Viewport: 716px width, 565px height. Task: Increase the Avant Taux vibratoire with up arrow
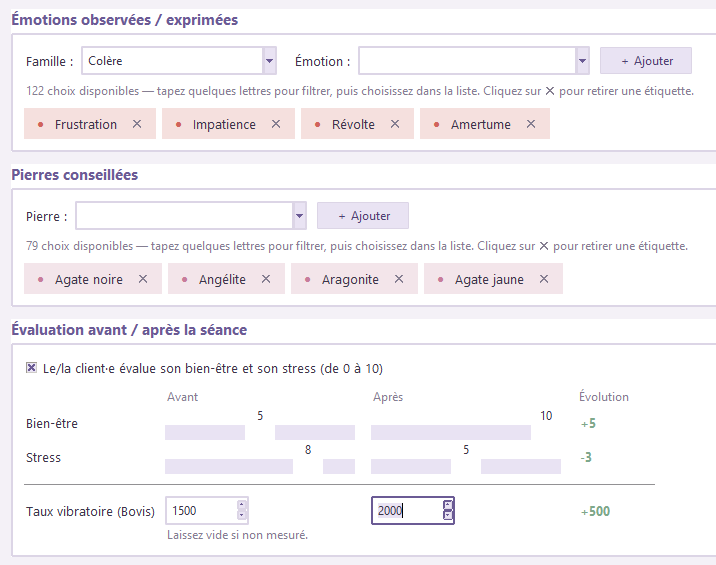click(x=242, y=505)
